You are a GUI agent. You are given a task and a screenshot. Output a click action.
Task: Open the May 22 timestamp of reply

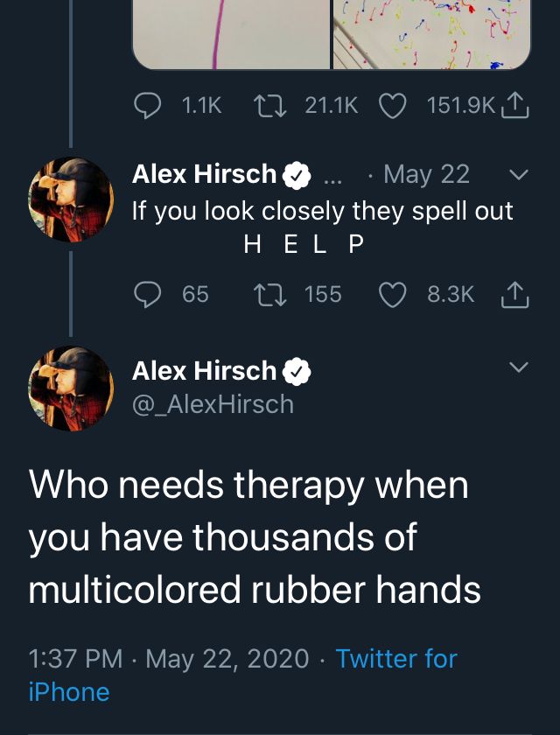[426, 174]
